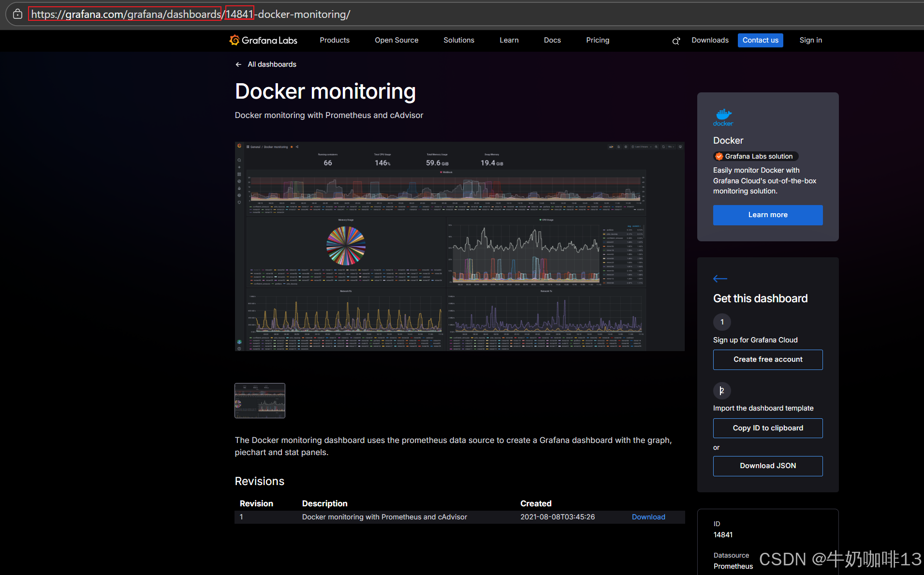Open the Solutions menu
The width and height of the screenshot is (924, 575).
pos(459,40)
